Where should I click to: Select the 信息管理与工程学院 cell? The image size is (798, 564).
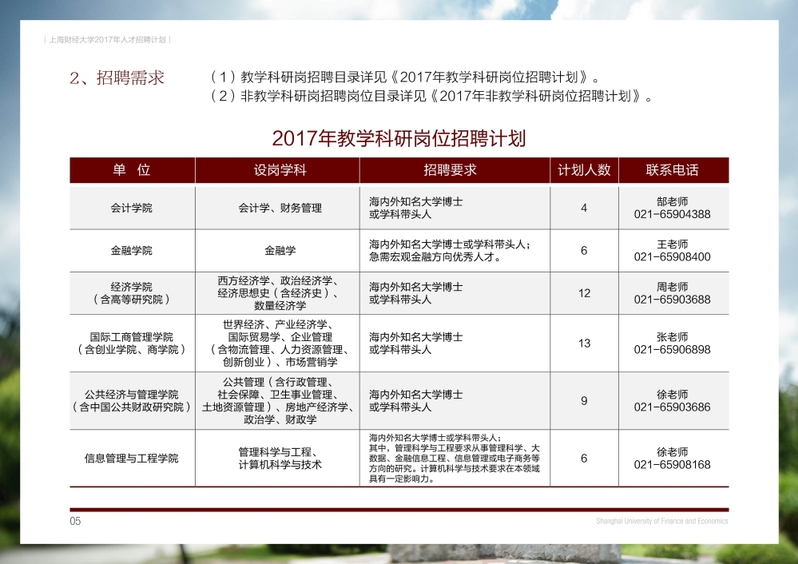click(x=131, y=458)
